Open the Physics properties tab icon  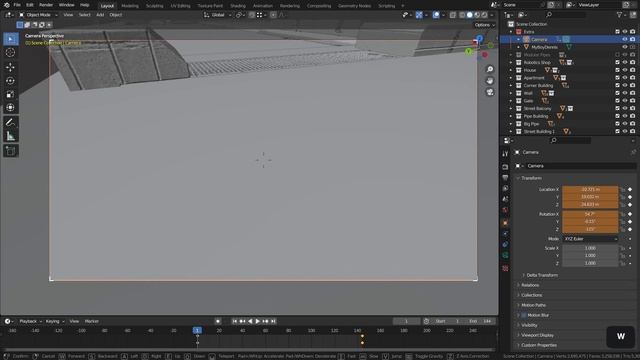[x=505, y=233]
